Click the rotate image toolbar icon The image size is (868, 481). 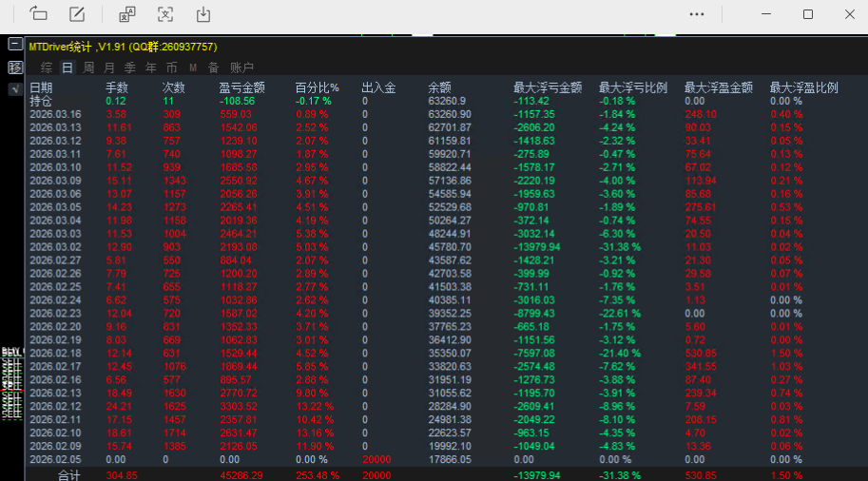(38, 14)
